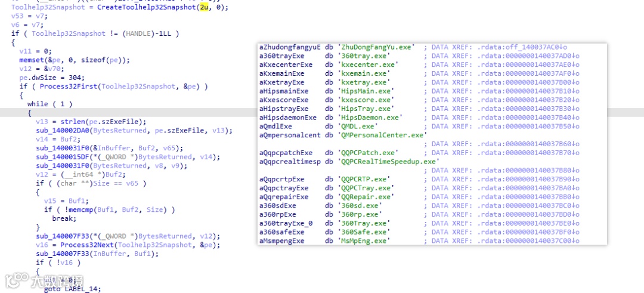This screenshot has width=644, height=293.
Task: Select the aKxetrayExe label
Action: pyautogui.click(x=281, y=82)
